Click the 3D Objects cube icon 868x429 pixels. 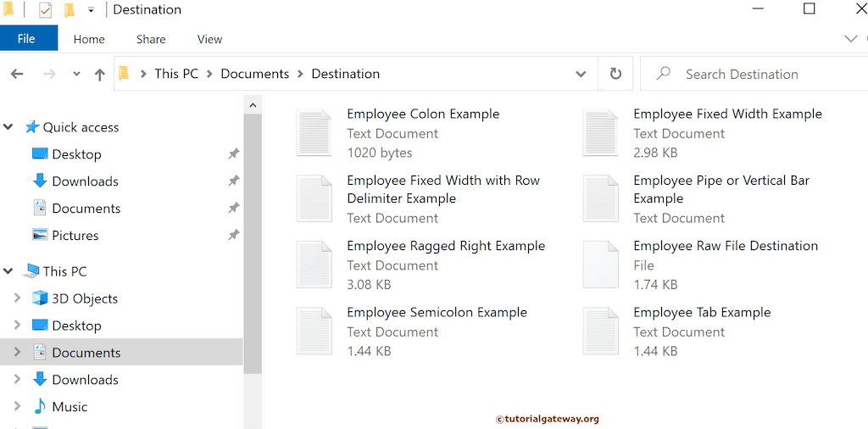(40, 298)
